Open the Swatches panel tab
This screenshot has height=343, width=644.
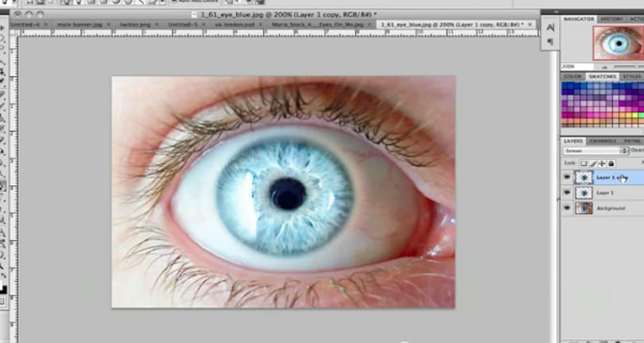pos(602,77)
